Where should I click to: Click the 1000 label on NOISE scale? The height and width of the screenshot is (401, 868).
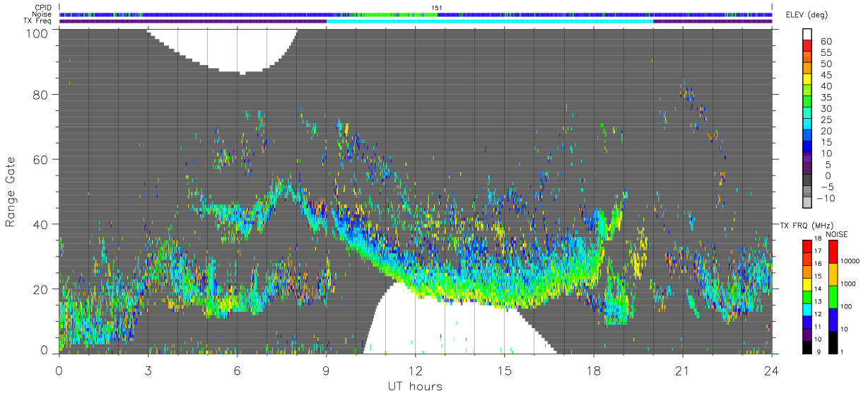pos(848,284)
